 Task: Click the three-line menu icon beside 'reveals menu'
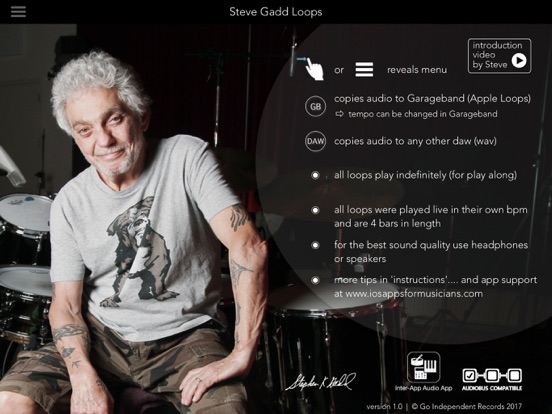click(x=364, y=69)
